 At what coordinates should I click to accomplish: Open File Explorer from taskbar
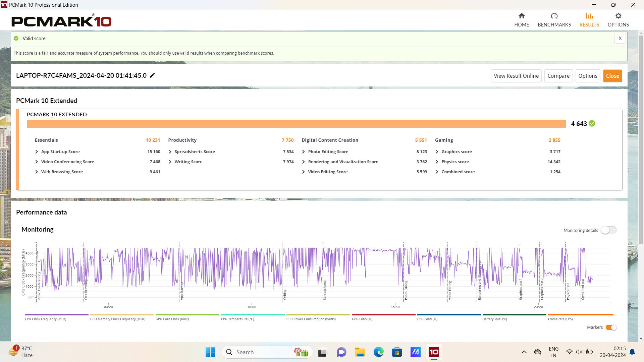pyautogui.click(x=360, y=352)
